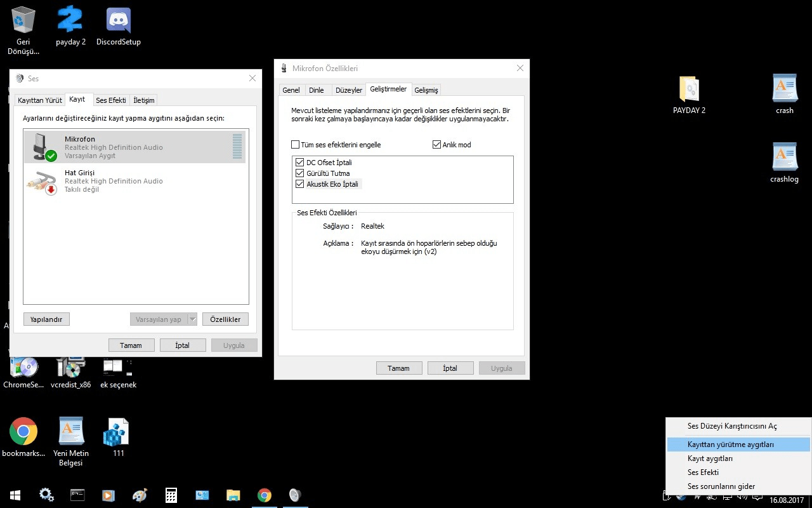This screenshot has width=812, height=508.
Task: Uncheck DC Ofset İptali effect
Action: coord(300,163)
